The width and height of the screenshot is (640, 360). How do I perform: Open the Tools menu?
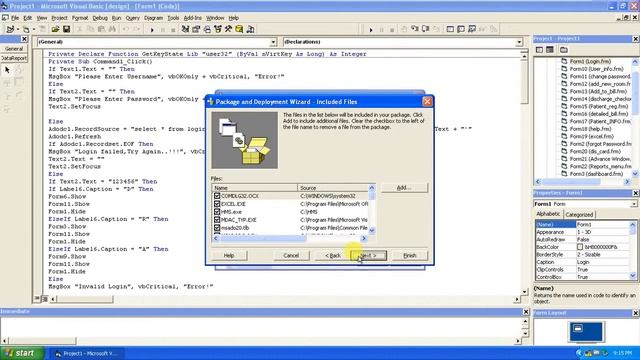click(173, 18)
